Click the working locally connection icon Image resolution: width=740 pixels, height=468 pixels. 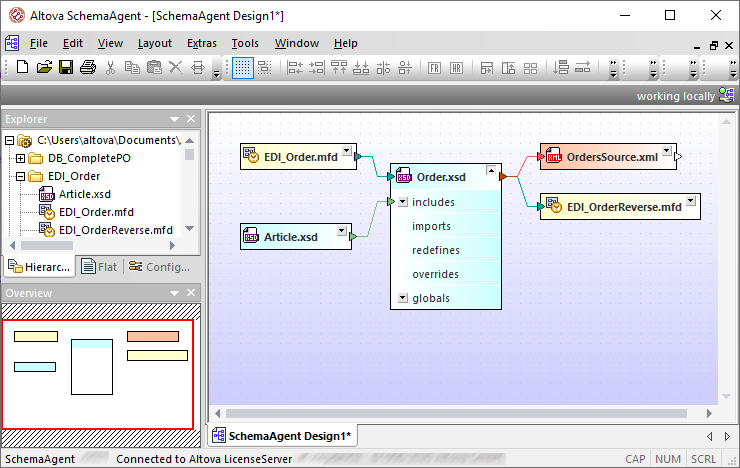coord(727,95)
